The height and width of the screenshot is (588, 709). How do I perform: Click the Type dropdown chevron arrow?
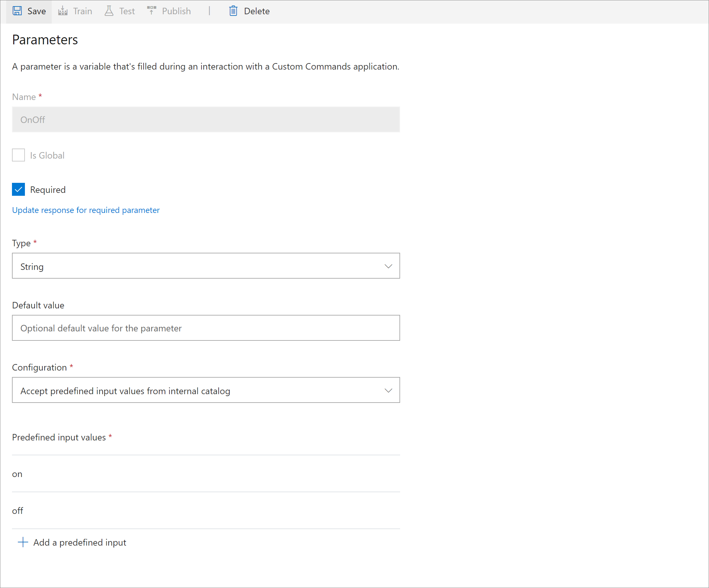pos(388,266)
